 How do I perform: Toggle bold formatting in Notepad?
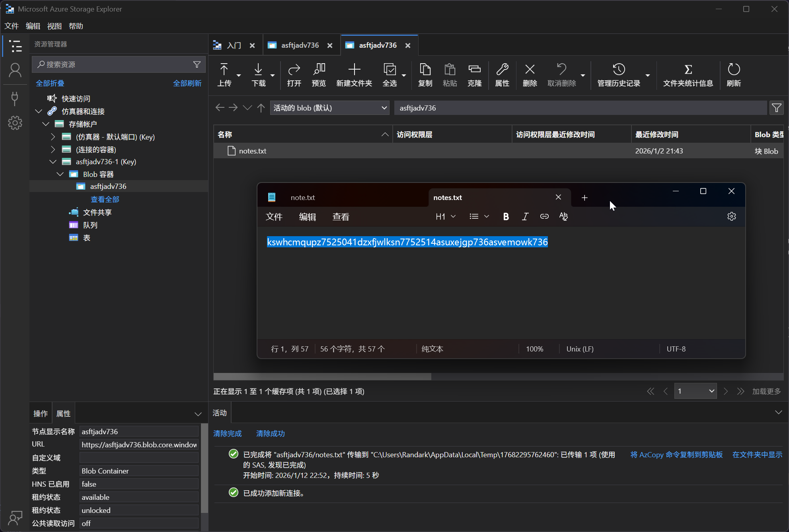tap(506, 216)
